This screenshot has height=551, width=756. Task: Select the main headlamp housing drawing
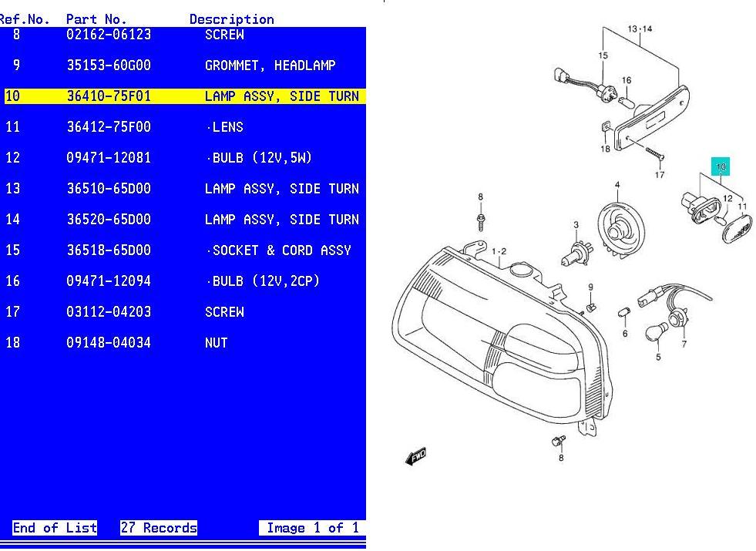coord(501,339)
